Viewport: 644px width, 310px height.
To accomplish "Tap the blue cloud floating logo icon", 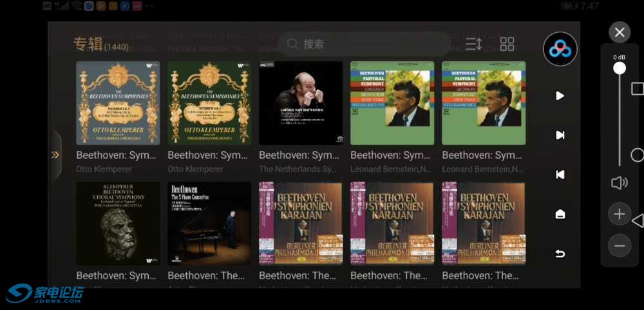I will [x=560, y=50].
